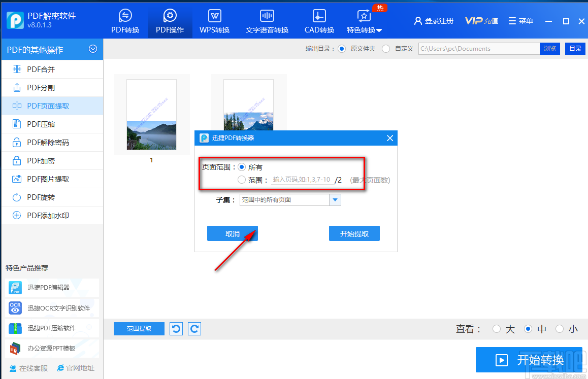The height and width of the screenshot is (379, 588).
Task: Click the 开始提取 button
Action: point(354,233)
